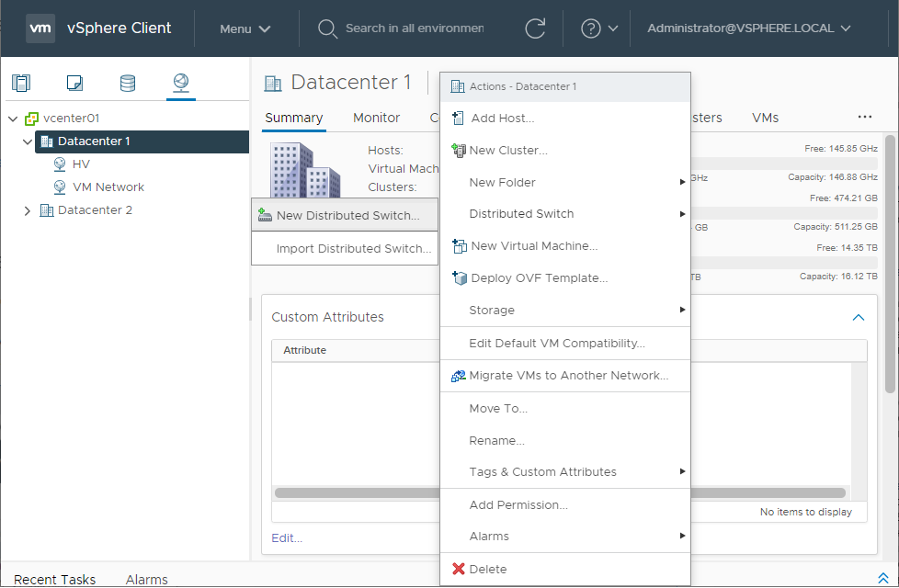Click the New Cluster icon in menu
This screenshot has width=899, height=588.
click(x=459, y=150)
